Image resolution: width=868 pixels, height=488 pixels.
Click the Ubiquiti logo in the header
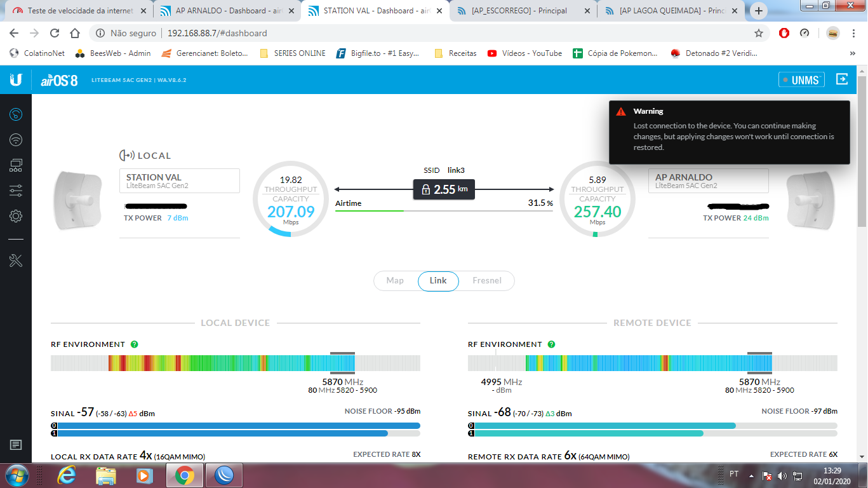(16, 79)
